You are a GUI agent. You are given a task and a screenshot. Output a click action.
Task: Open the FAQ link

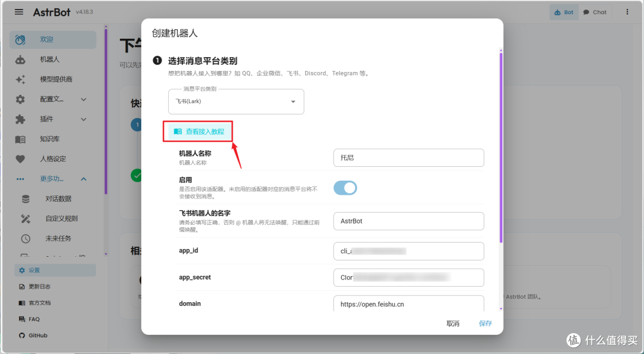[55, 319]
